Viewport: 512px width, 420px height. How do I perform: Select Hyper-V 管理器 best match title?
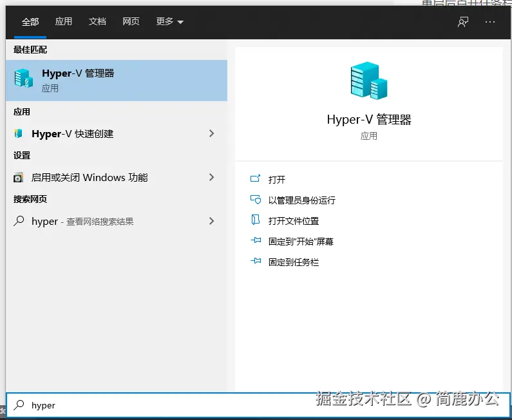tap(78, 73)
